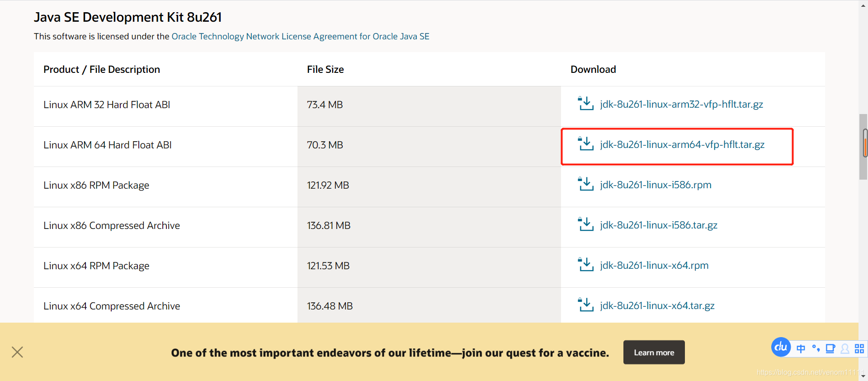Toggle Chinese input mode icon
Image resolution: width=868 pixels, height=381 pixels.
801,348
